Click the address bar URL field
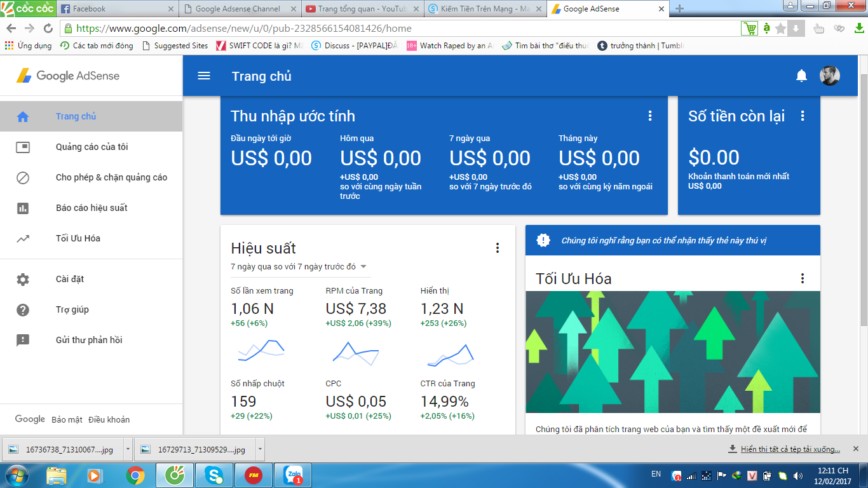868x488 pixels. coord(400,28)
